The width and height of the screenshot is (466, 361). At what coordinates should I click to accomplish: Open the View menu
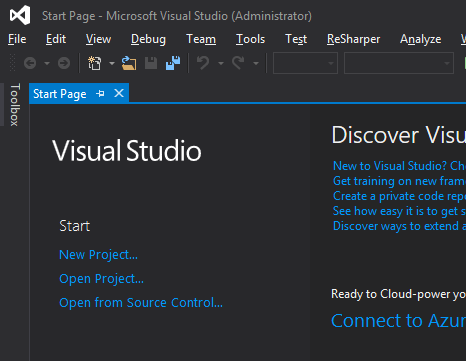coord(98,39)
